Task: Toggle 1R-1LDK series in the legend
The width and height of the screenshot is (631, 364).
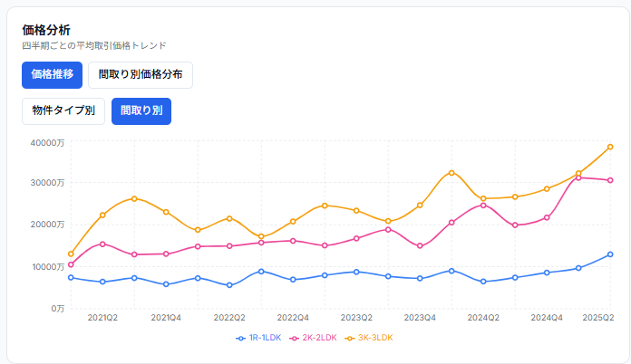Action: 259,338
